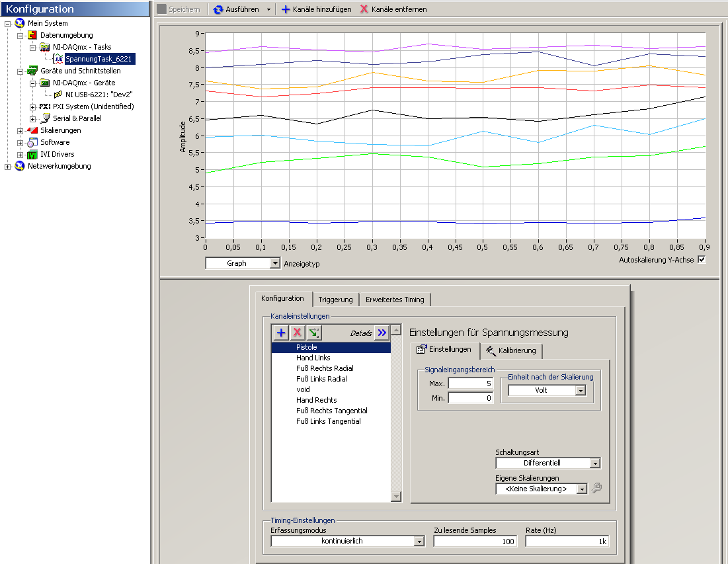
Task: Click the red X delete-channel icon above the channel list
Action: pos(297,333)
